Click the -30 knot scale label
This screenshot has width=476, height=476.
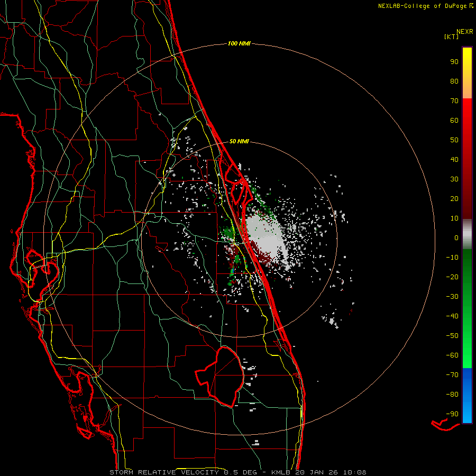[x=452, y=297]
